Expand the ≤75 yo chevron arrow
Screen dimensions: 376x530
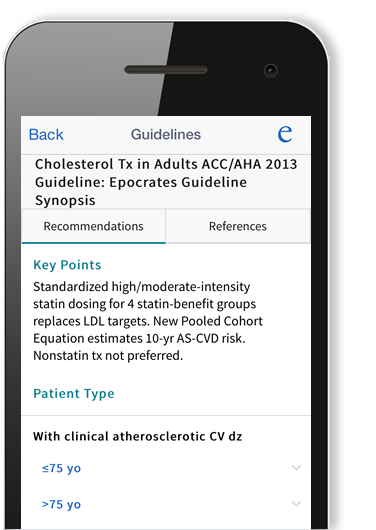(296, 468)
